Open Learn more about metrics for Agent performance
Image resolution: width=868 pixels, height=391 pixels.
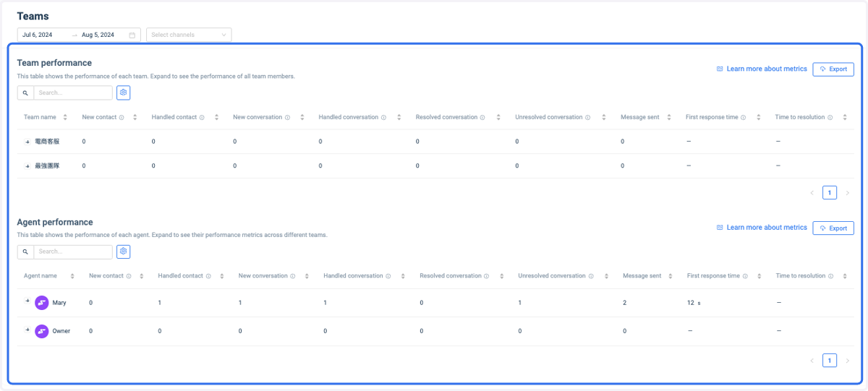(x=761, y=228)
